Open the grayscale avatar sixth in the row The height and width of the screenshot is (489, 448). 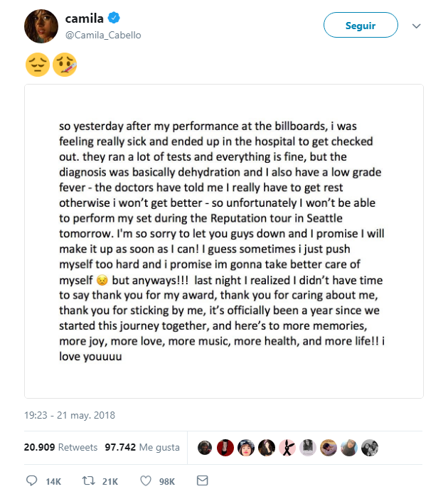tap(308, 447)
